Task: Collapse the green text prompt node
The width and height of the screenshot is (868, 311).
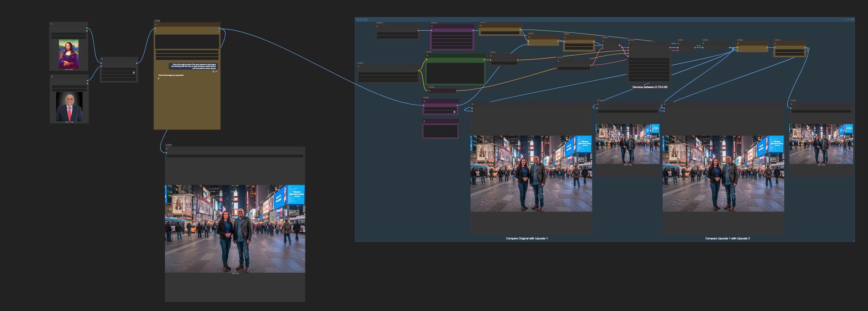Action: point(427,56)
